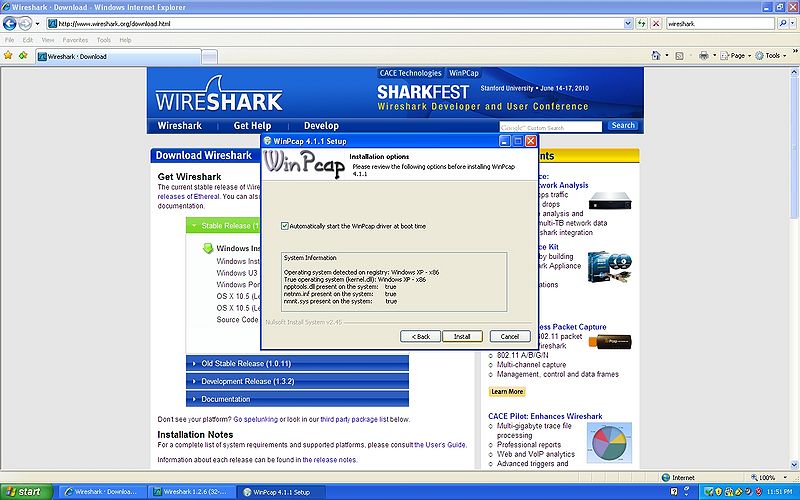
Task: Click the browser Back arrow button
Action: 10,23
